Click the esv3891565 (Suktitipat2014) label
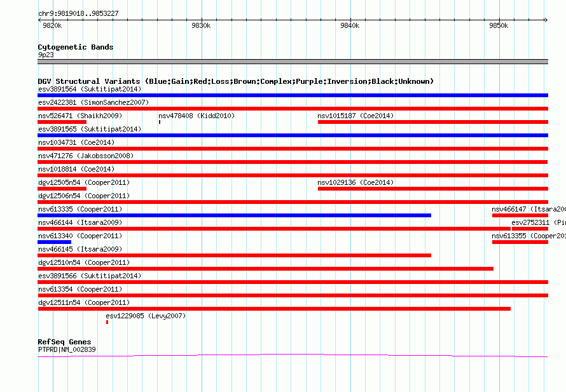The height and width of the screenshot is (392, 566). pyautogui.click(x=90, y=129)
